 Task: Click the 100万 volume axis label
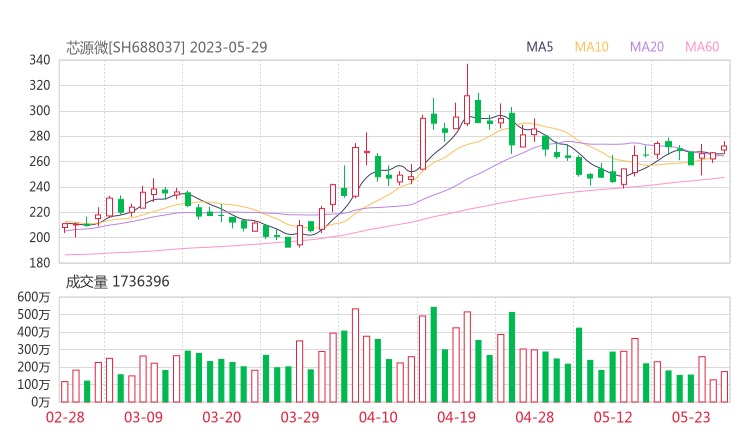34,385
